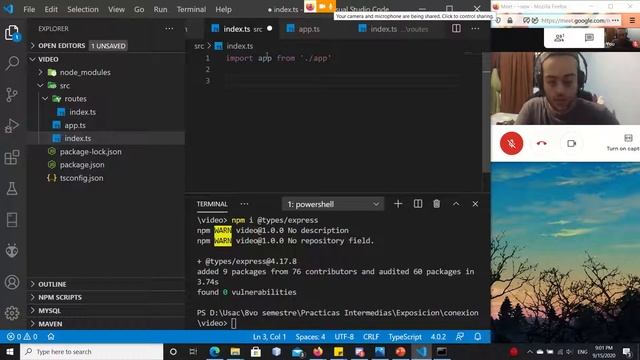The image size is (640, 360).
Task: Open the Accounts icon in activity bar
Action: 12,282
